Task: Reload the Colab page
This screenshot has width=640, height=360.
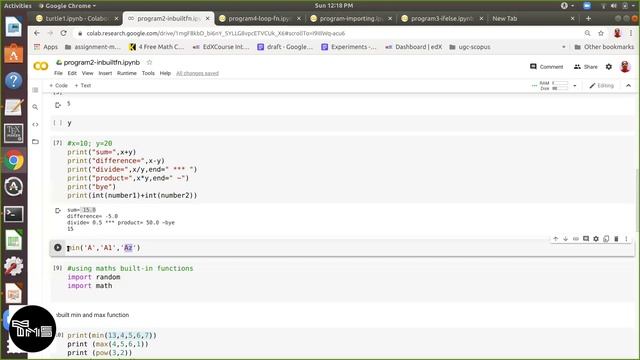Action: click(64, 33)
